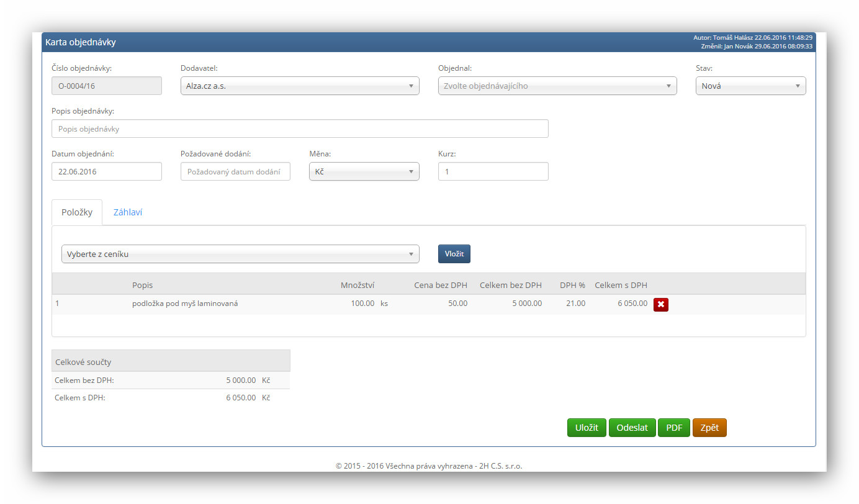Send order with Odeslat button

[x=632, y=428]
